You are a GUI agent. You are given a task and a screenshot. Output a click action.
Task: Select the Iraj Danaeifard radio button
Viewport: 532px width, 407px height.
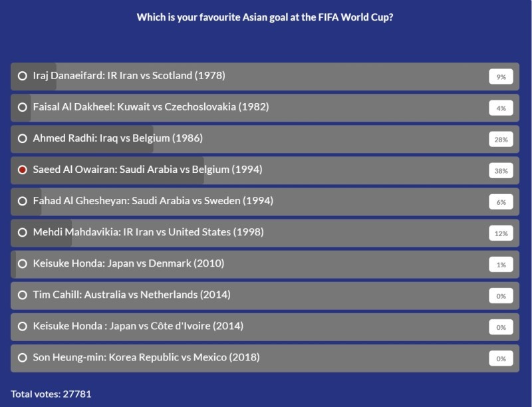point(23,76)
